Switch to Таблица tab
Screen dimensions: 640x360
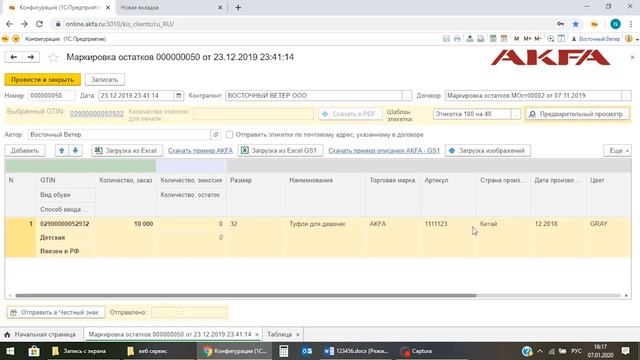[279, 334]
